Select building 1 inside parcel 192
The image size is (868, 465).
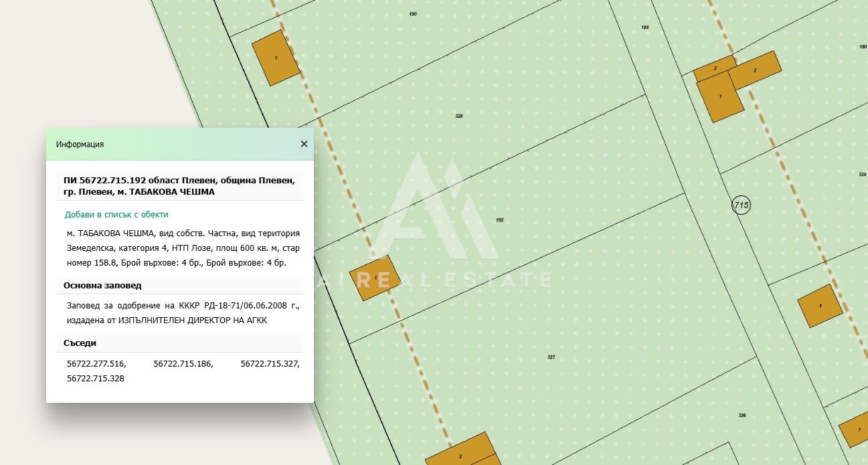pos(376,277)
